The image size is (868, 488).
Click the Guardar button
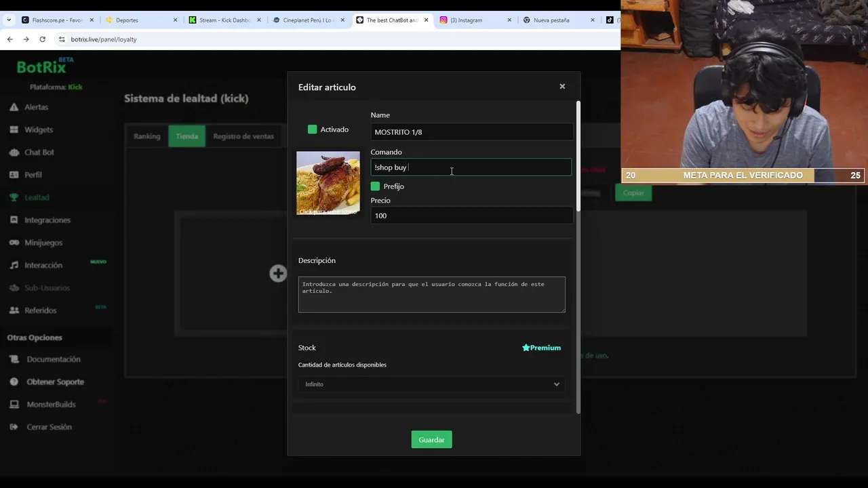click(431, 440)
